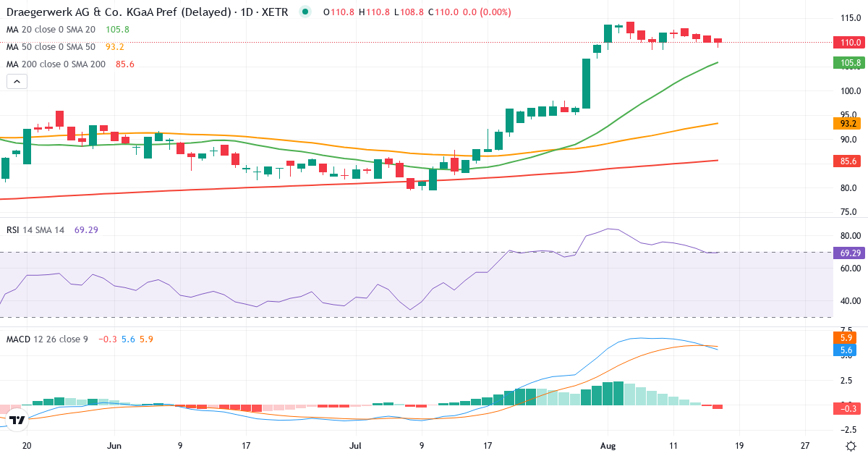Click the SMA 200 price label 85.6
The image size is (868, 456).
846,161
